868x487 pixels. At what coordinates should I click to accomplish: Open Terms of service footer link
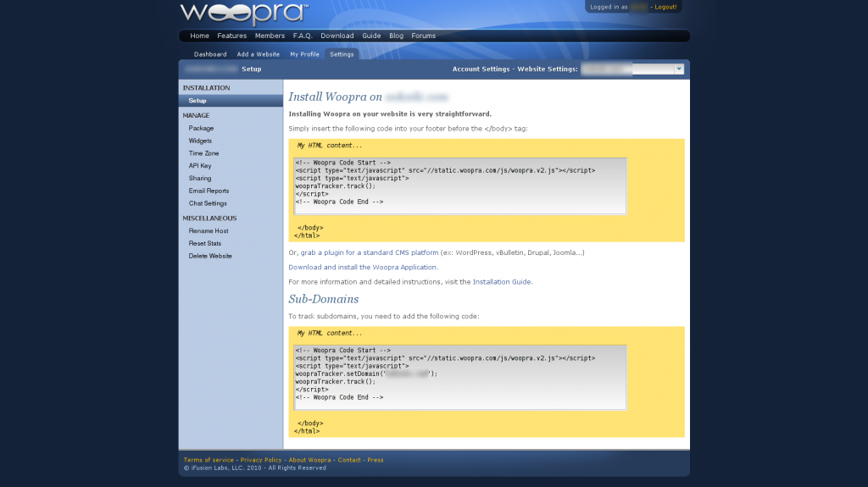(209, 460)
